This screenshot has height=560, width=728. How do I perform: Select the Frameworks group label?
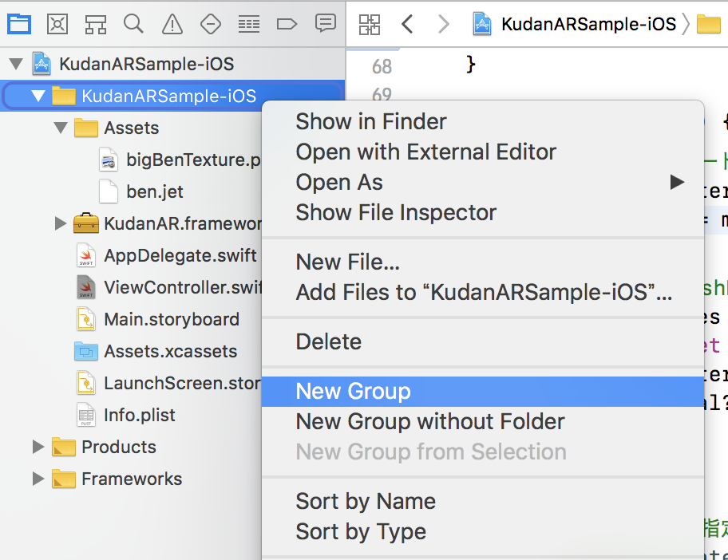coord(132,479)
